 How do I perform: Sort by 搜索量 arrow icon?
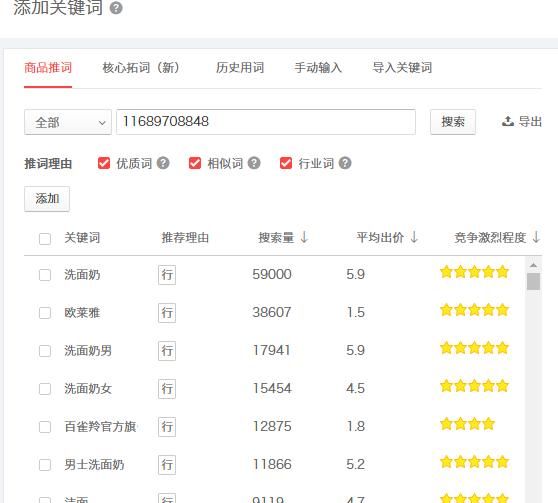point(304,237)
